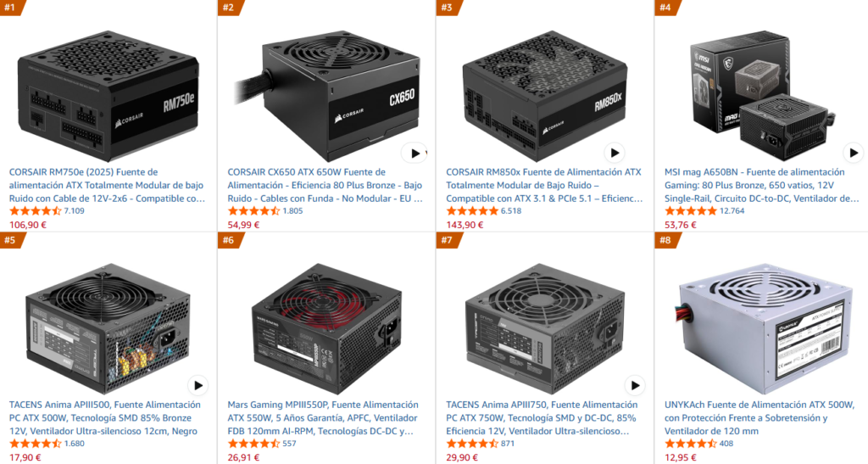Play video for TACENS Anima APIII750 product
Viewport: 868px width, 464px height.
point(635,385)
